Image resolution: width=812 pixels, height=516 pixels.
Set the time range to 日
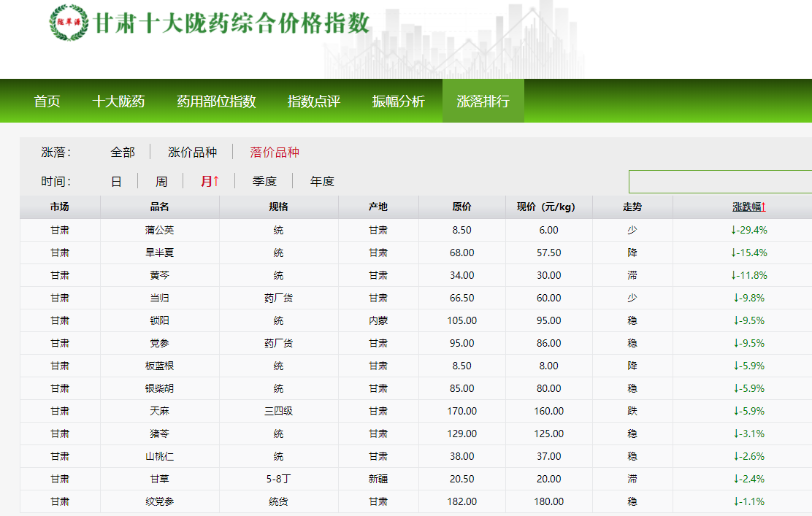point(116,182)
